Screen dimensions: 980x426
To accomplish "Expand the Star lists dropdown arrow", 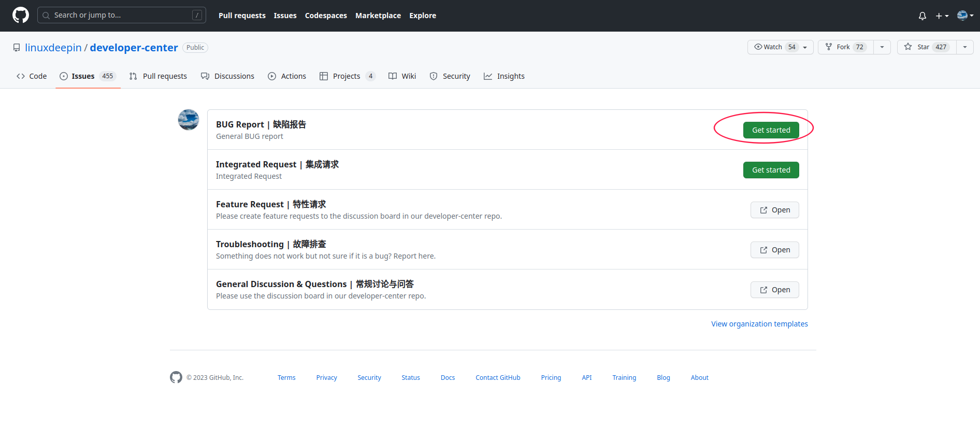I will coord(965,47).
